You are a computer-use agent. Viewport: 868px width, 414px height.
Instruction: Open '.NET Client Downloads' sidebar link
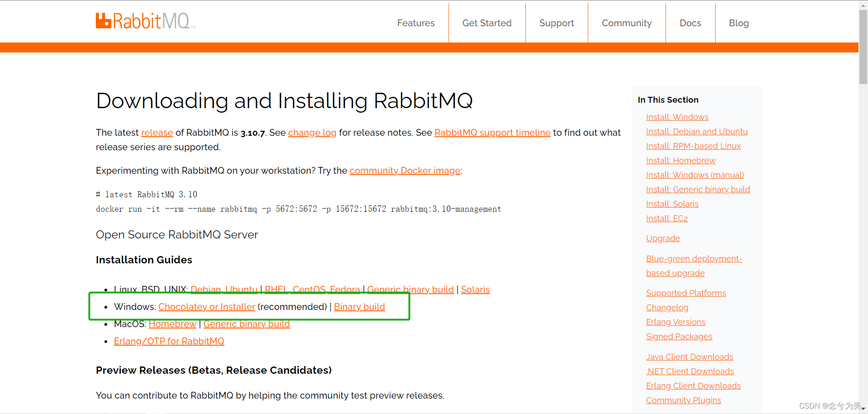click(x=690, y=371)
